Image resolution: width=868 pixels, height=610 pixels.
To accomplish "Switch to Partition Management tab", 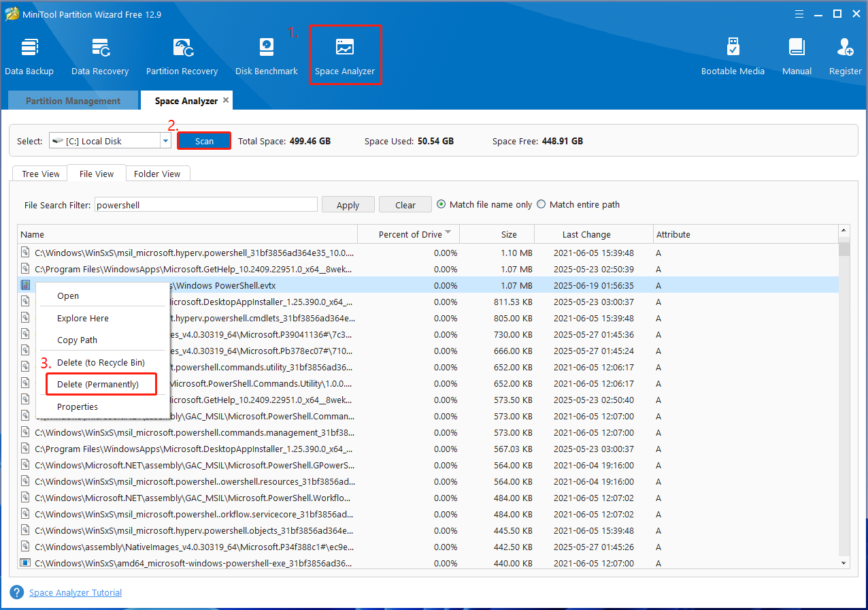I will [73, 101].
